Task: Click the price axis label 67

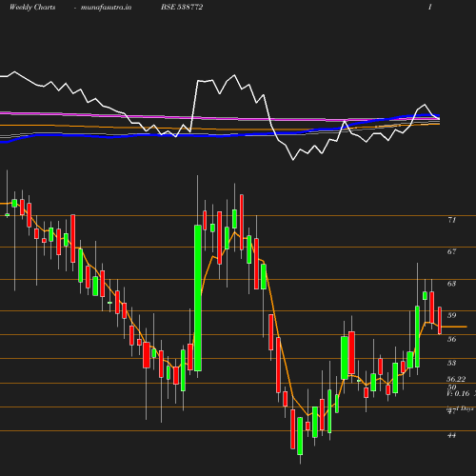Action: click(451, 251)
